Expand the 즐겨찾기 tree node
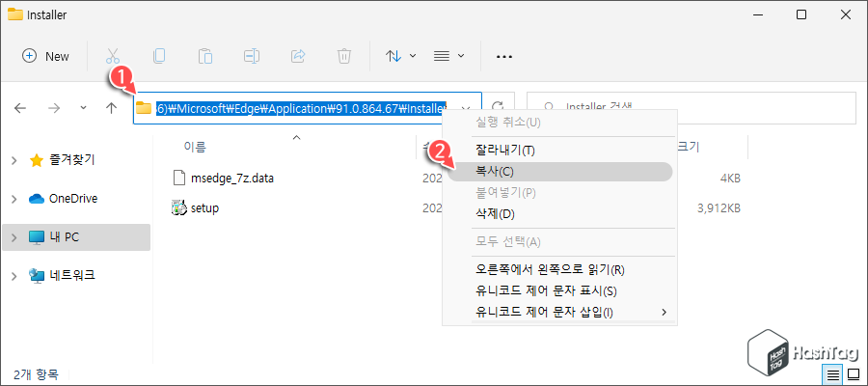868x386 pixels. [14, 160]
